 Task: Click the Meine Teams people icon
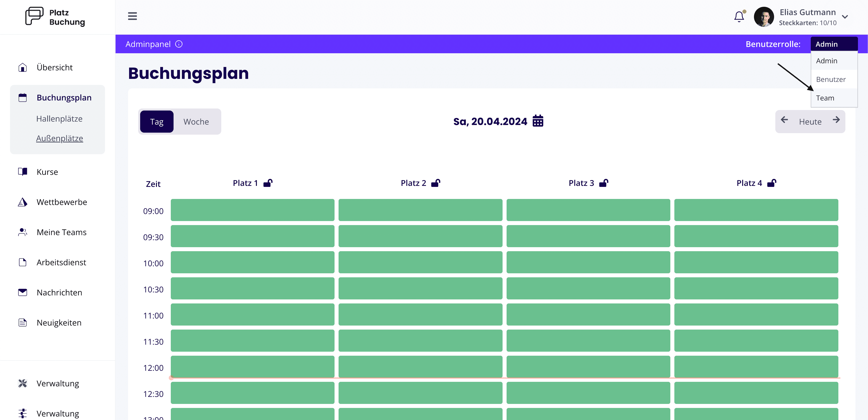tap(23, 232)
